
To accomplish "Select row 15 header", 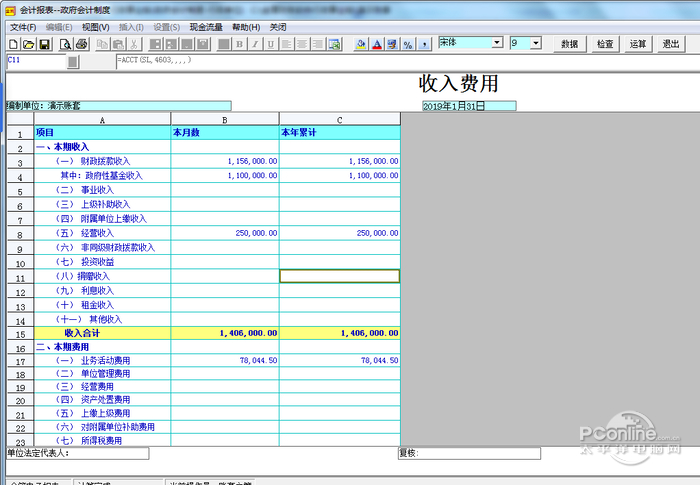I will [21, 334].
